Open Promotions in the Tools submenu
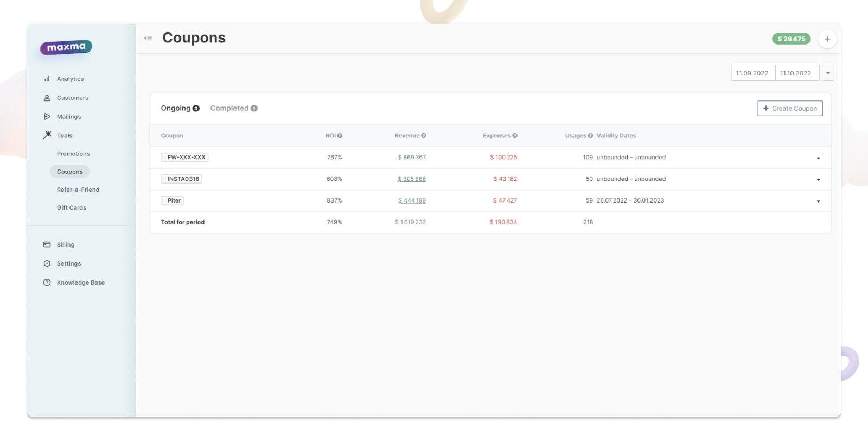 coord(73,154)
